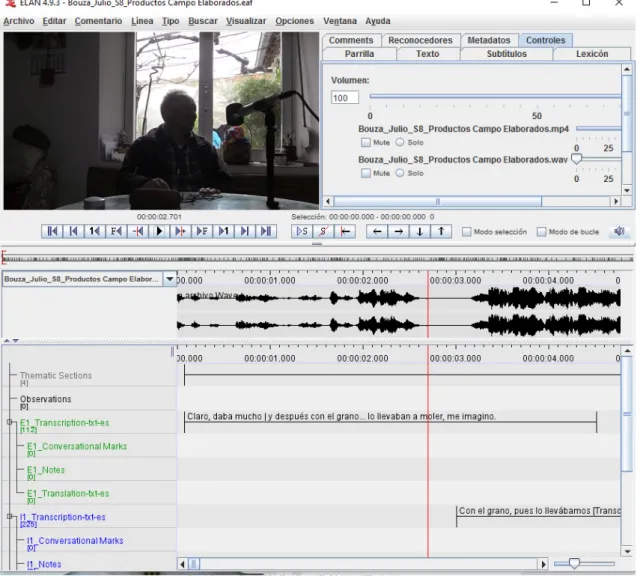The height and width of the screenshot is (576, 640).
Task: Enable Modo selección checkbox
Action: pyautogui.click(x=466, y=232)
